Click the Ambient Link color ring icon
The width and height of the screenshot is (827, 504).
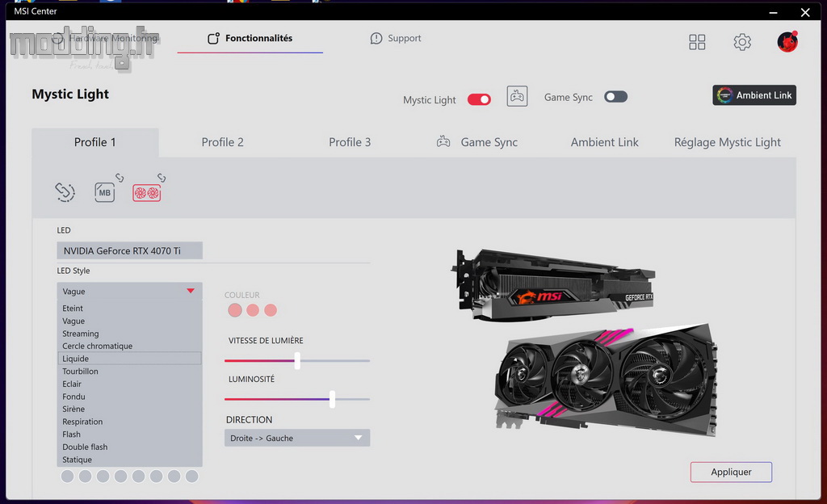pyautogui.click(x=724, y=95)
